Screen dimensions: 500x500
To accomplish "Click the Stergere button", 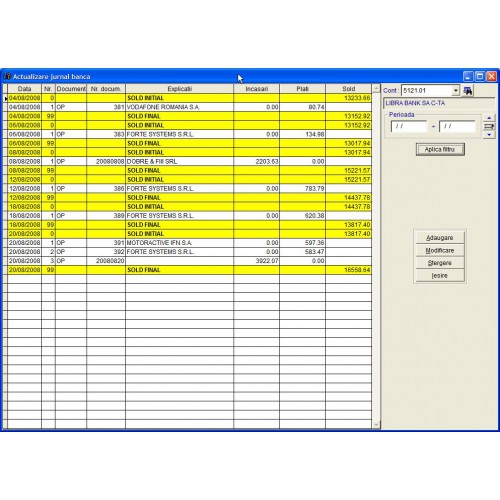I will click(x=440, y=263).
